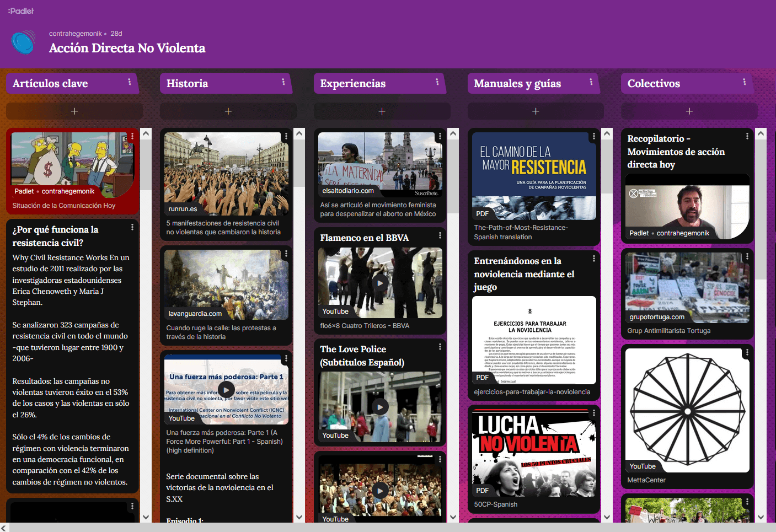Open MettaCenter wheel logo thumbnail
The width and height of the screenshot is (776, 532).
point(687,411)
